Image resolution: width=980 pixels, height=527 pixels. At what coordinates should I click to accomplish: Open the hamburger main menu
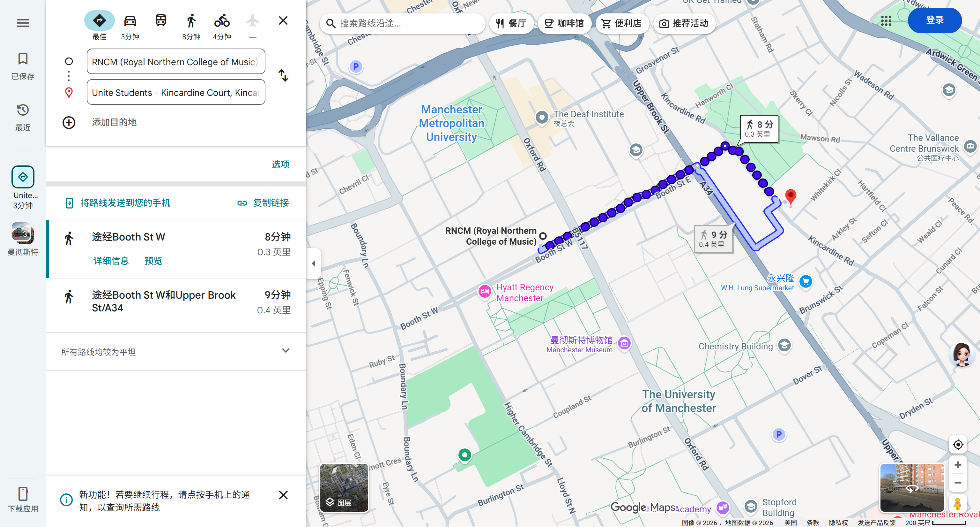[23, 23]
